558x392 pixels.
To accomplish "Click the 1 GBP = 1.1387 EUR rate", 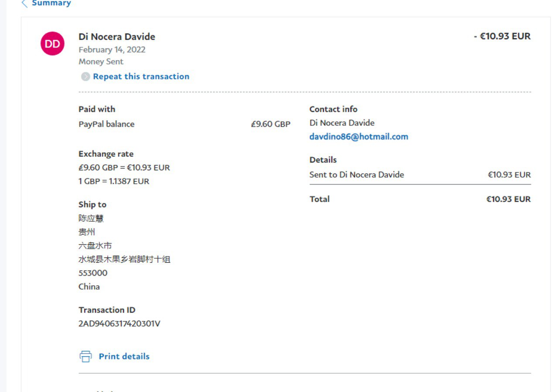I will [x=114, y=181].
